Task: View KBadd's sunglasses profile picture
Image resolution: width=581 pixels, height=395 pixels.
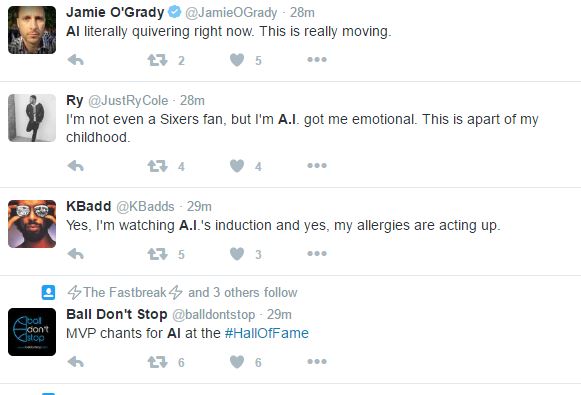Action: (x=32, y=224)
